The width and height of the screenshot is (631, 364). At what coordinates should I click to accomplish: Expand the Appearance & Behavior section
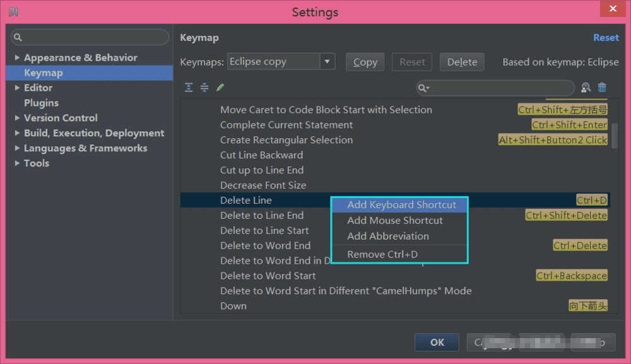17,58
